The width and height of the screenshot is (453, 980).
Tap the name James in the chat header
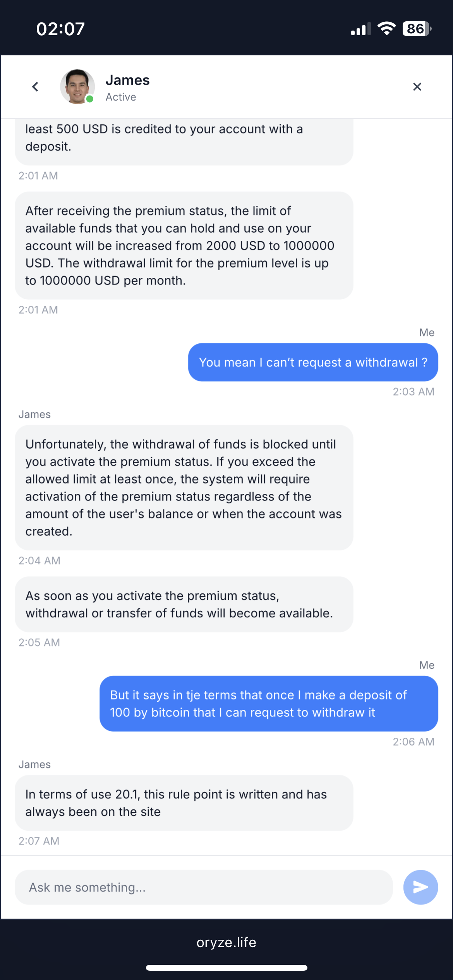pos(127,80)
